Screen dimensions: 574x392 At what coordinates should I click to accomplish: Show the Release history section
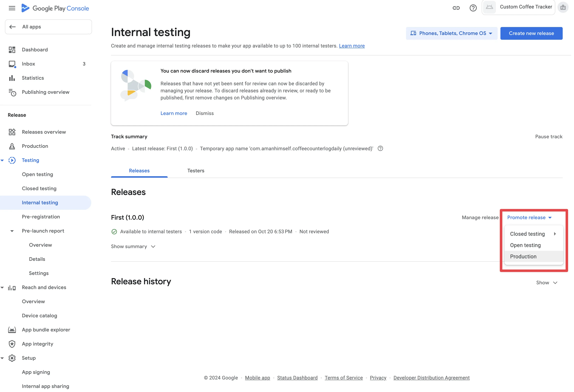547,283
